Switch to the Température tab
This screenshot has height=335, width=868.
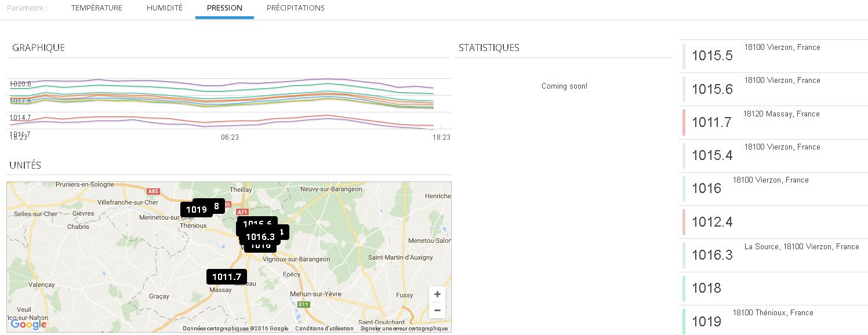[96, 8]
